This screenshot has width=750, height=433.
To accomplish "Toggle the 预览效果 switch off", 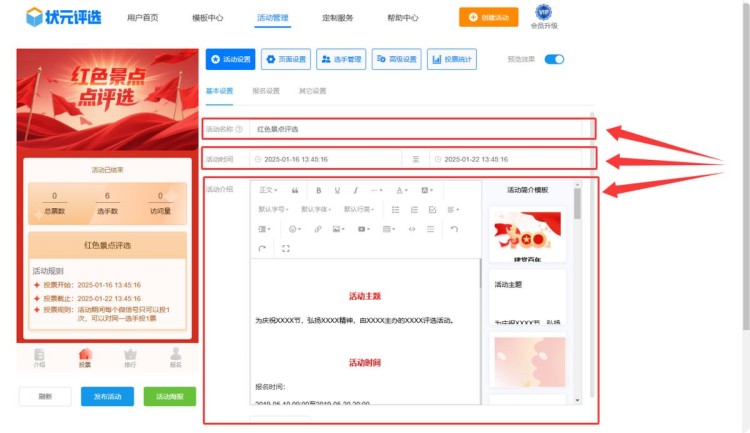I will (554, 59).
